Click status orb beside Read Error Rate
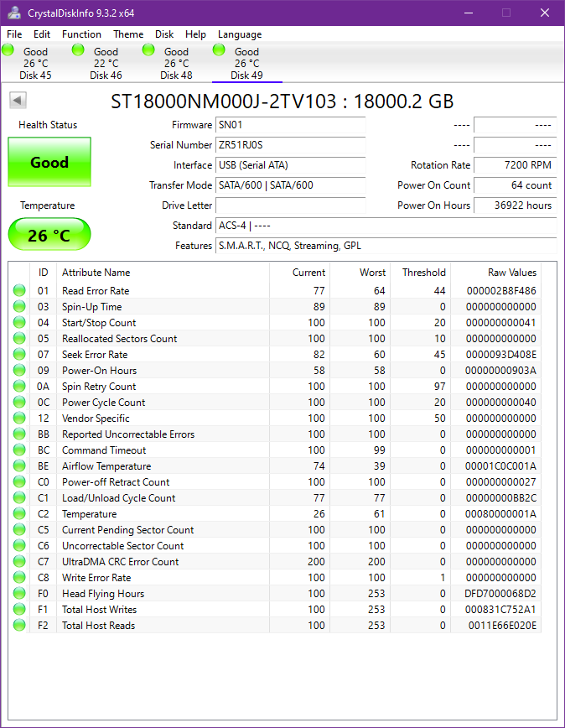This screenshot has height=728, width=565. [19, 291]
